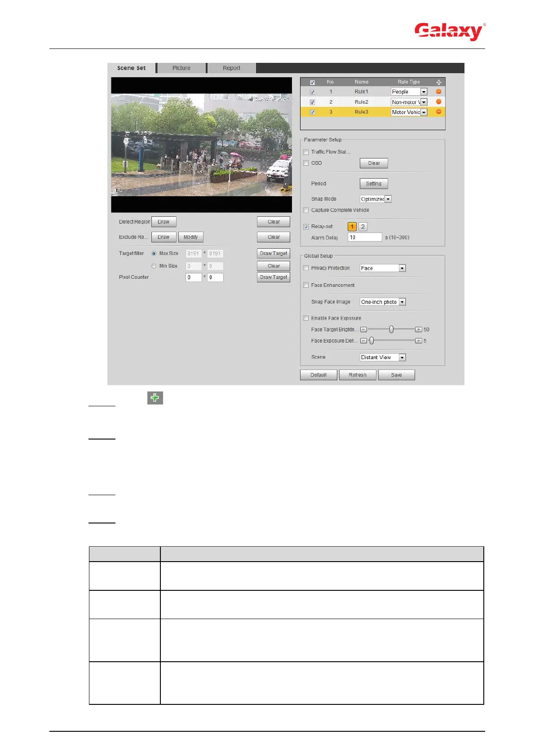Enable Face Enhancement checkbox
Image resolution: width=535 pixels, height=756 pixels.
coord(306,285)
